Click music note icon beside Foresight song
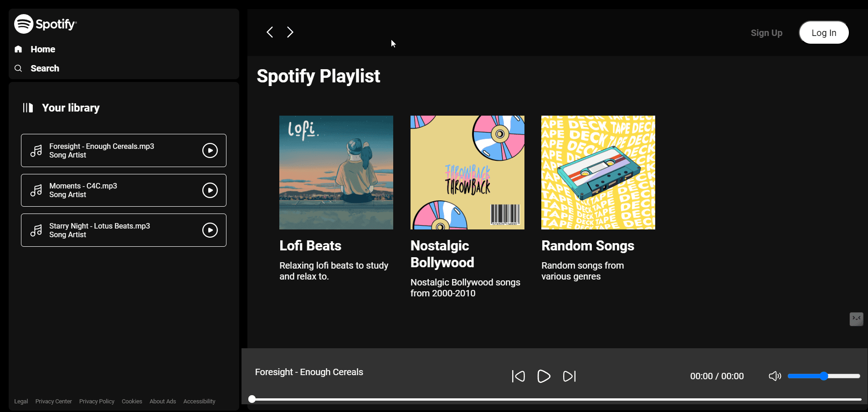868x412 pixels. click(x=36, y=151)
